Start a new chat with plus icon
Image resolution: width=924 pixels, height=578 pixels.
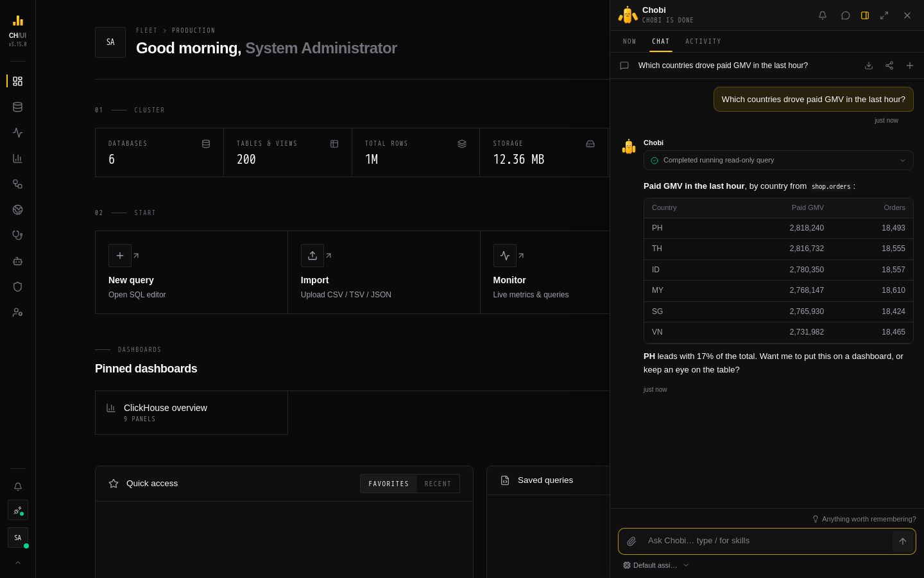[x=910, y=66]
